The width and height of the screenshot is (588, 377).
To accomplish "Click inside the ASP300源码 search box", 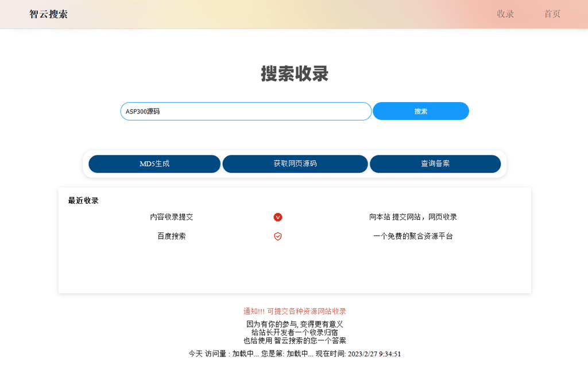I will point(246,111).
